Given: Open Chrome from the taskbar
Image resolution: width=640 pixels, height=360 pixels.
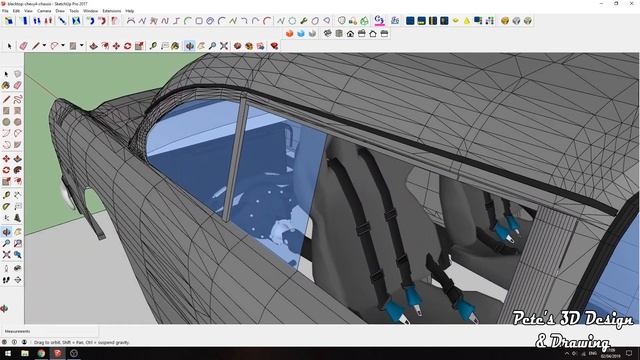Looking at the screenshot, I should pos(41,353).
